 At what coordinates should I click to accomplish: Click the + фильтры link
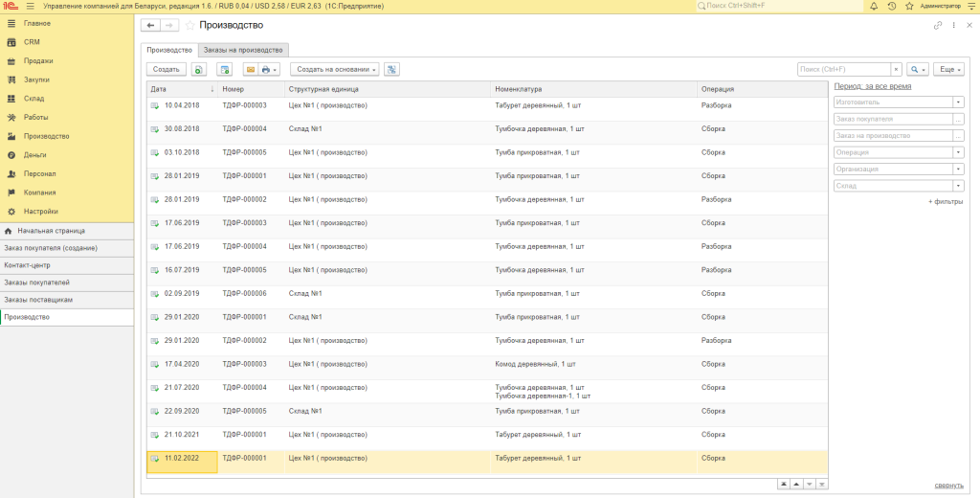945,202
